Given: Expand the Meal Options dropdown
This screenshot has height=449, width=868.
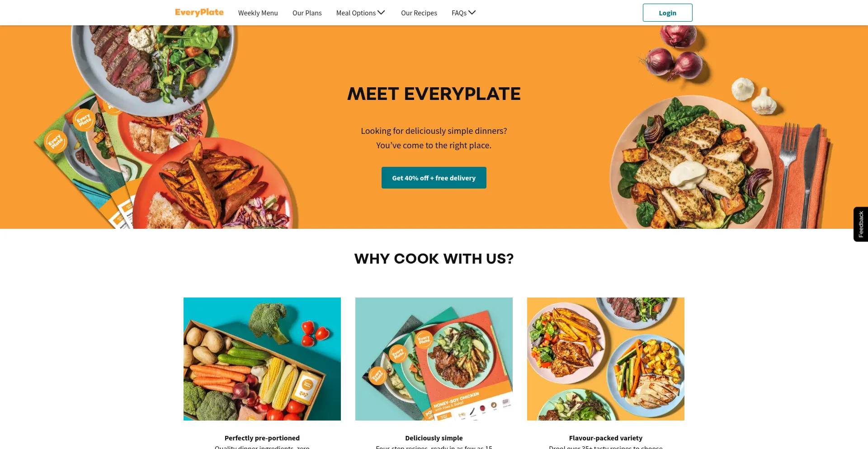Looking at the screenshot, I should click(360, 13).
